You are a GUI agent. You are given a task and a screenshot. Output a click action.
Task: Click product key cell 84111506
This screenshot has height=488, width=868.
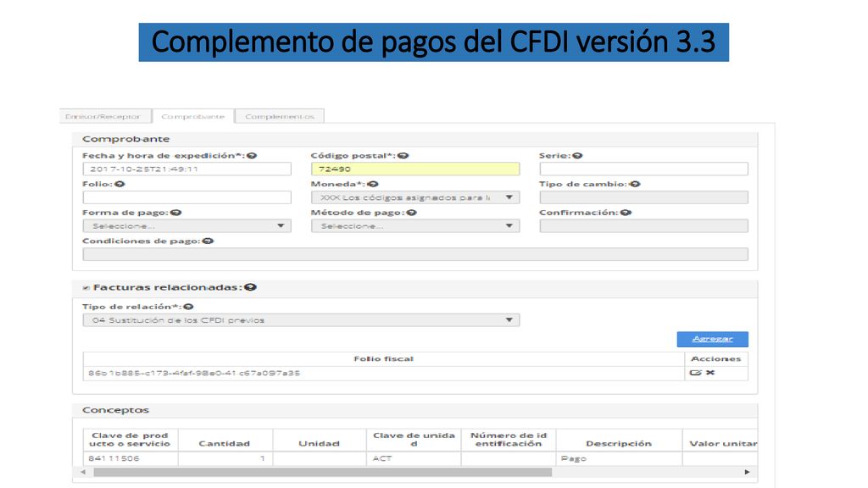(131, 458)
